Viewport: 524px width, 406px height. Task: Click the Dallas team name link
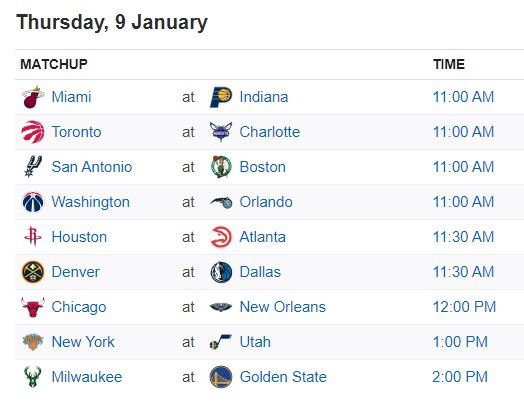pyautogui.click(x=260, y=272)
